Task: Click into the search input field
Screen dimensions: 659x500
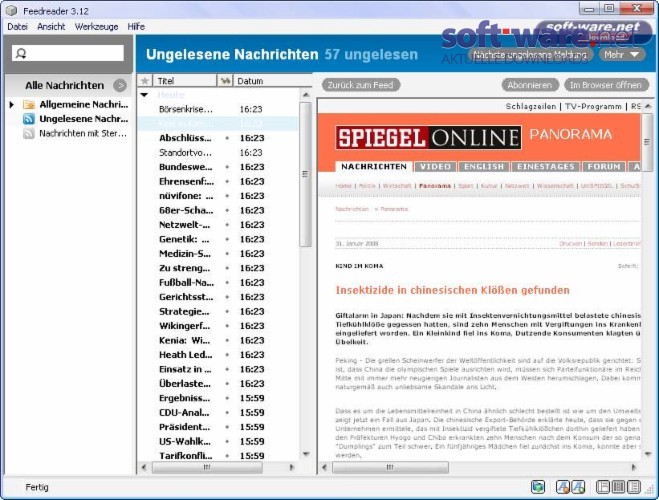Action: click(x=68, y=53)
